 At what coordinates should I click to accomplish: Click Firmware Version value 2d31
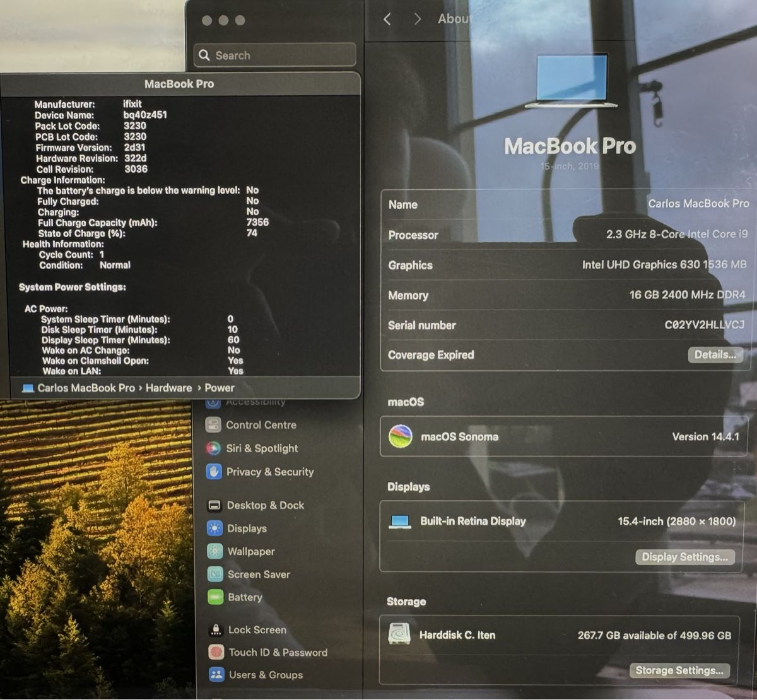click(134, 148)
